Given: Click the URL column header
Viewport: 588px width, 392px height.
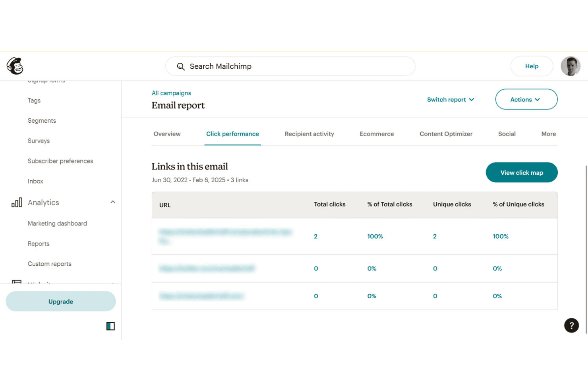Looking at the screenshot, I should [x=165, y=205].
